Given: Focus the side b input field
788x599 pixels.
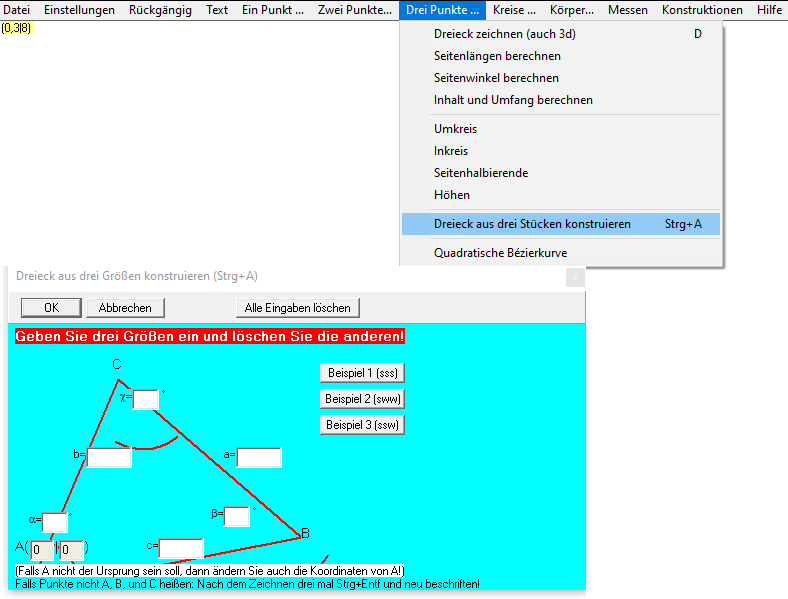Looking at the screenshot, I should click(110, 458).
